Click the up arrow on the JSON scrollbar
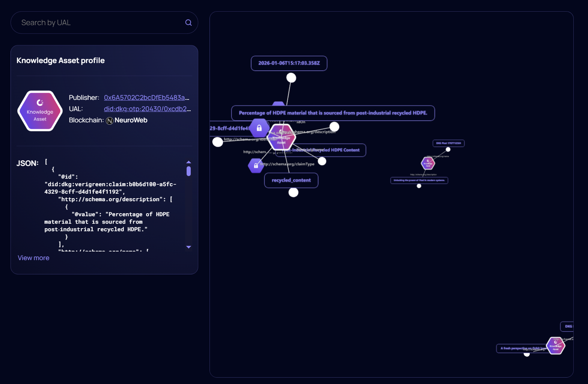The height and width of the screenshot is (384, 588). click(x=188, y=162)
